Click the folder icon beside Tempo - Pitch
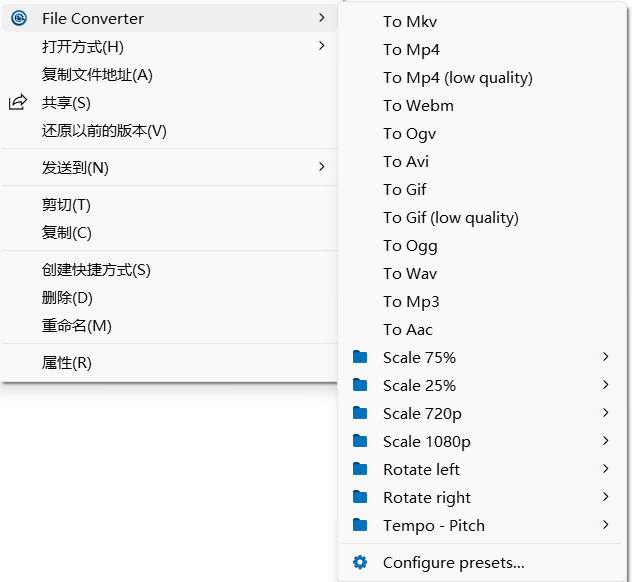This screenshot has width=632, height=582. pos(360,525)
